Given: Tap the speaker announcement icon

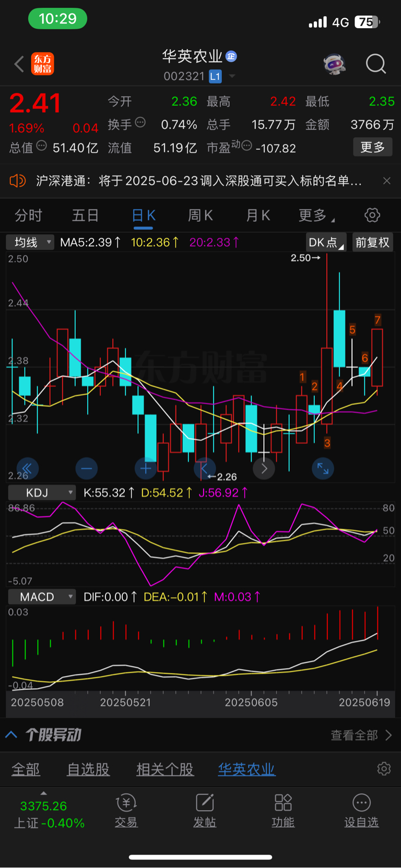Looking at the screenshot, I should (17, 181).
